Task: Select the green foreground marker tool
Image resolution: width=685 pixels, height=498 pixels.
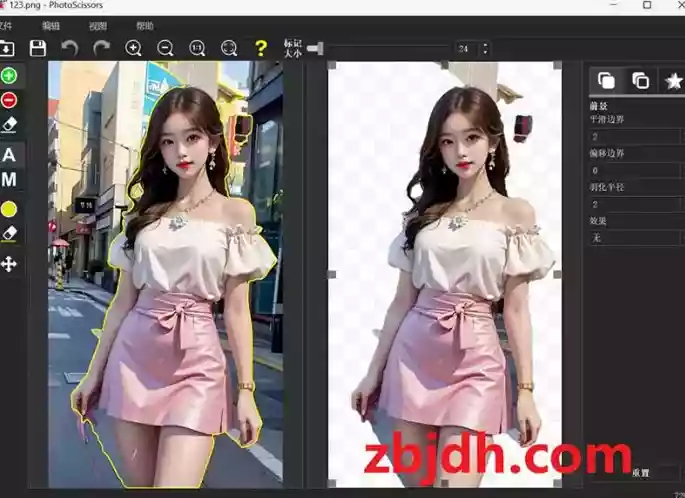Action: point(9,76)
